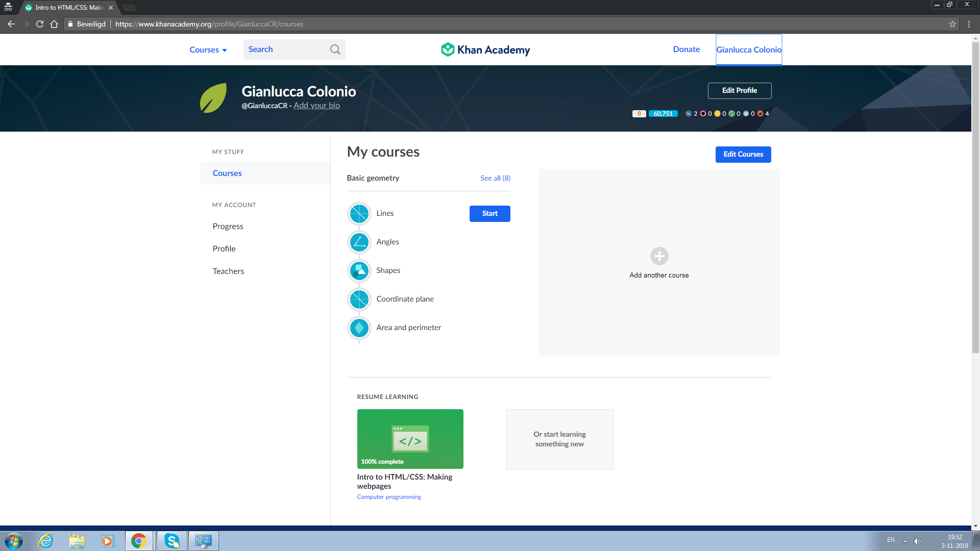Go back with the browser back arrow
The width and height of the screenshot is (980, 551).
tap(11, 24)
